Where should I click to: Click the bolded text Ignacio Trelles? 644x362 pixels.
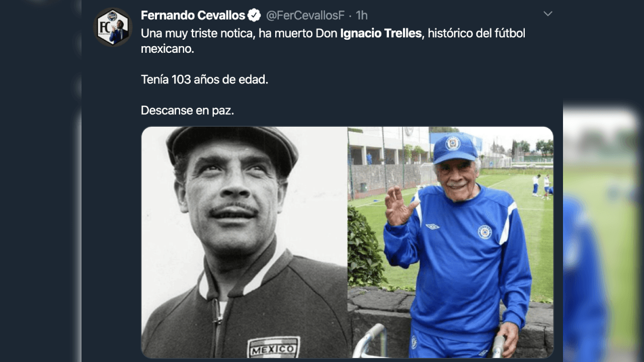(380, 33)
